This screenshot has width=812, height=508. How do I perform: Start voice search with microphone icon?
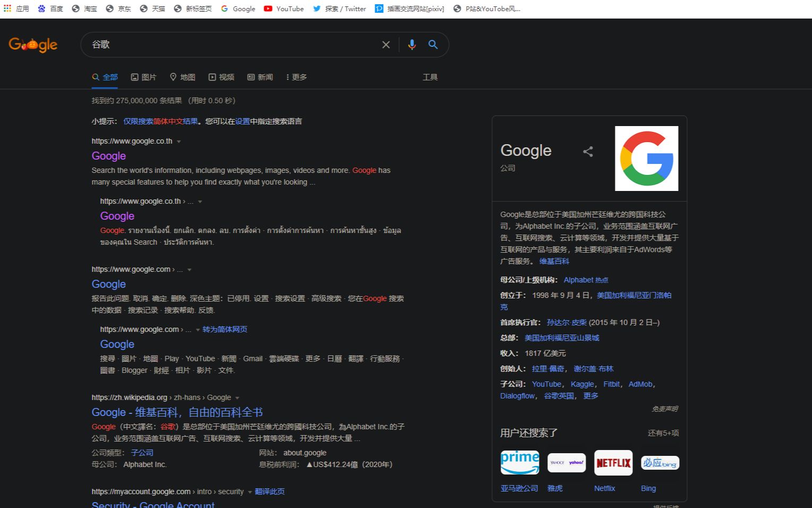[412, 45]
